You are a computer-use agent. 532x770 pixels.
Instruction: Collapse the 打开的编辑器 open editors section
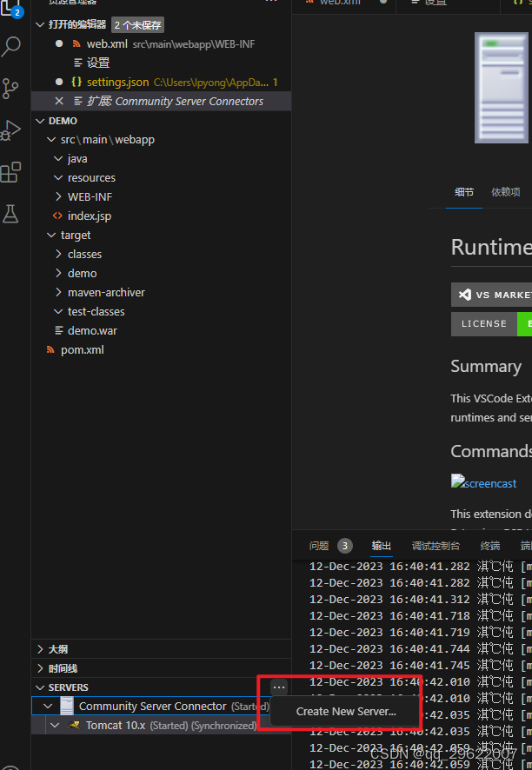pyautogui.click(x=40, y=24)
